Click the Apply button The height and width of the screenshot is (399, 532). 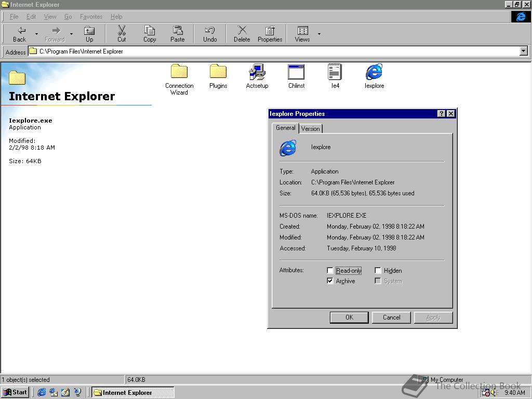(433, 317)
